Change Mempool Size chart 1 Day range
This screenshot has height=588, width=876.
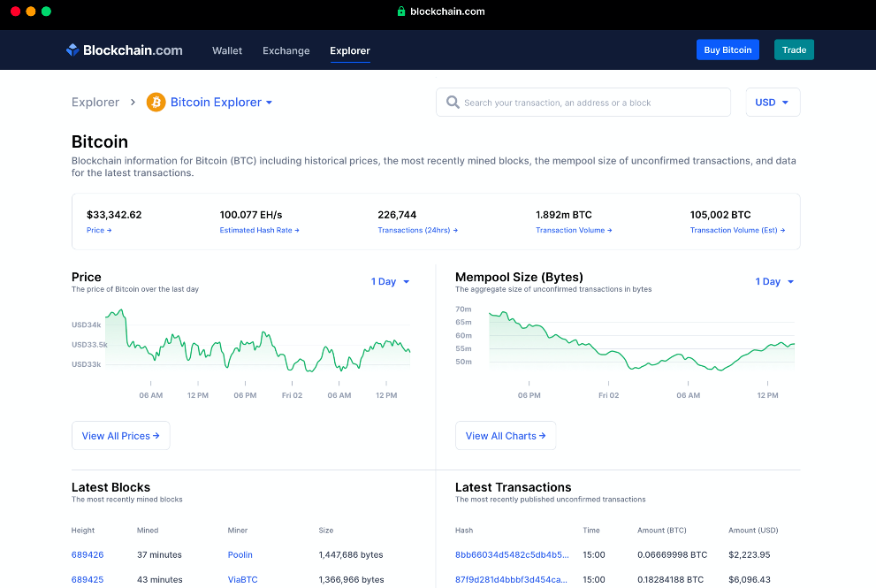[774, 282]
